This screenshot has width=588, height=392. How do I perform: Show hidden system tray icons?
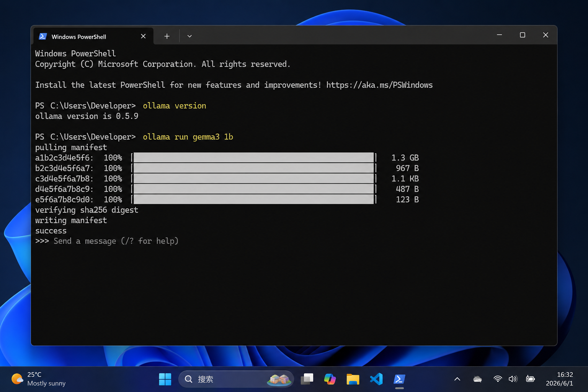[457, 379]
